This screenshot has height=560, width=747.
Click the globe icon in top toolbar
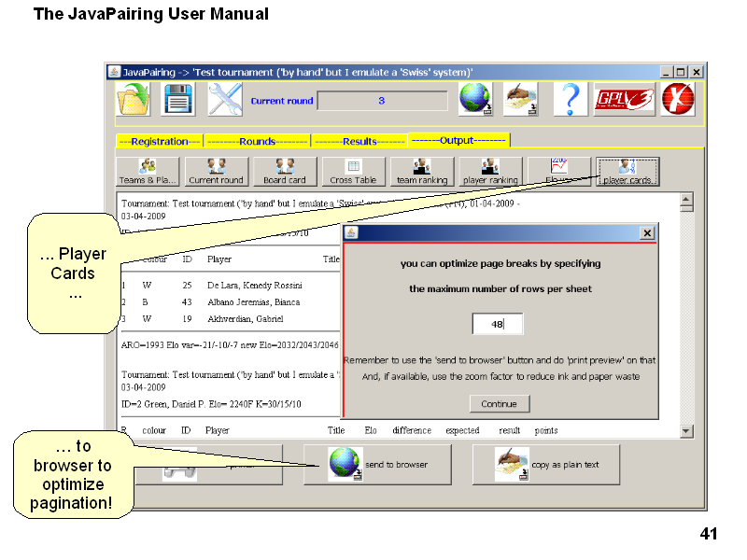475,99
